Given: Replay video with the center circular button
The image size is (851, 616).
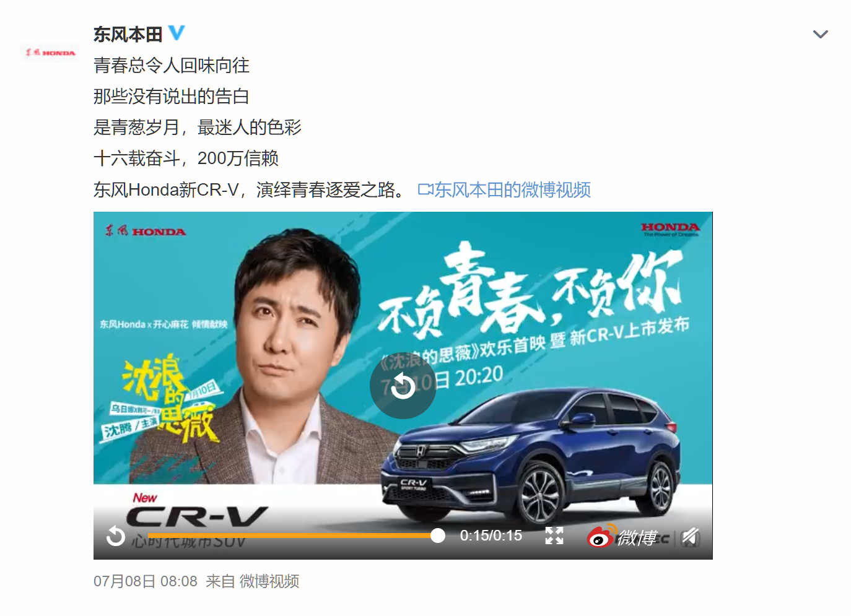Looking at the screenshot, I should tap(403, 386).
